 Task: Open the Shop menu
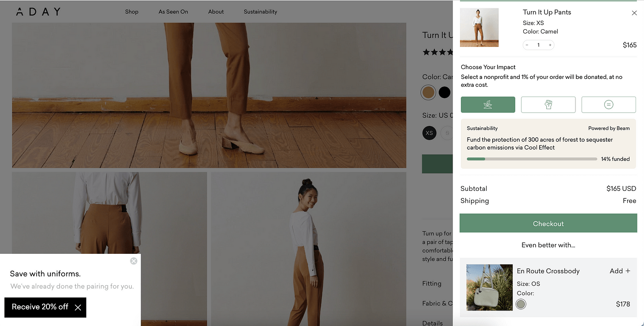click(x=132, y=12)
